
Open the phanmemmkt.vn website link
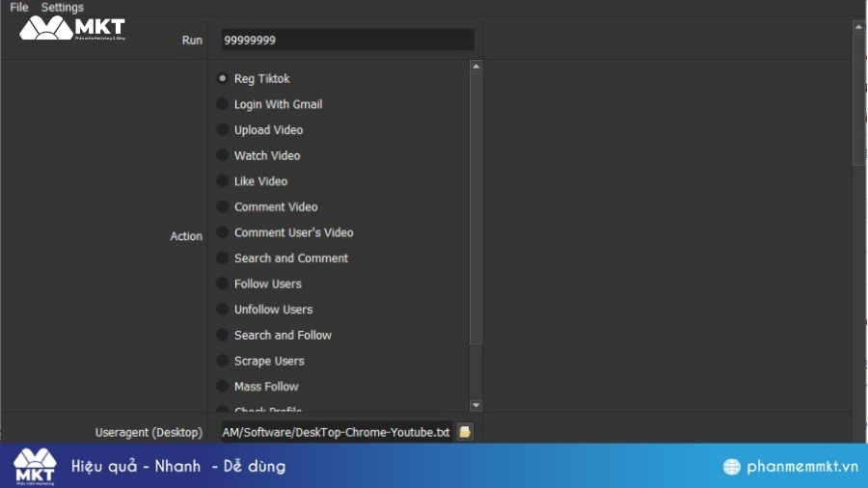(x=802, y=467)
